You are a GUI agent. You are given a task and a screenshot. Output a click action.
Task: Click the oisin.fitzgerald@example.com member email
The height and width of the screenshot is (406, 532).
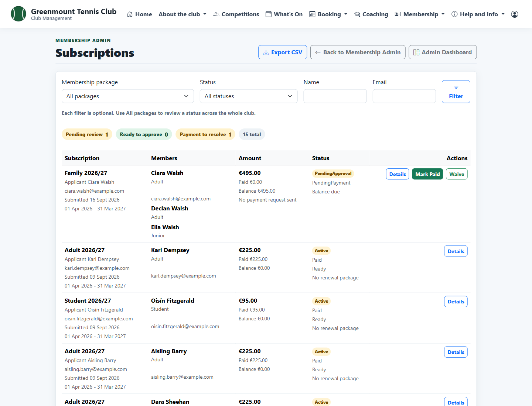coord(185,327)
